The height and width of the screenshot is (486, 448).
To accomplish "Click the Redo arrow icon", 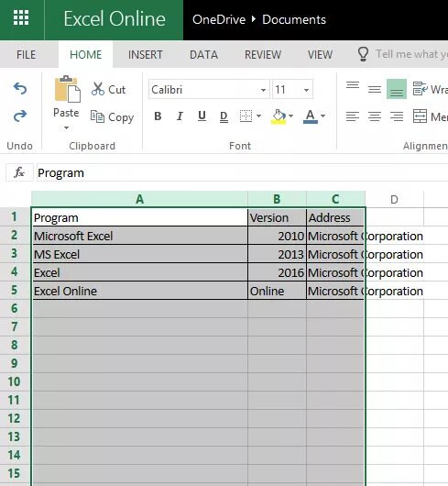I will point(20,116).
